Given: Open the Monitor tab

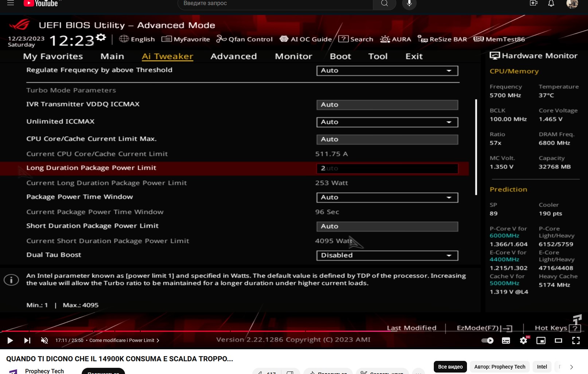Looking at the screenshot, I should pyautogui.click(x=293, y=56).
